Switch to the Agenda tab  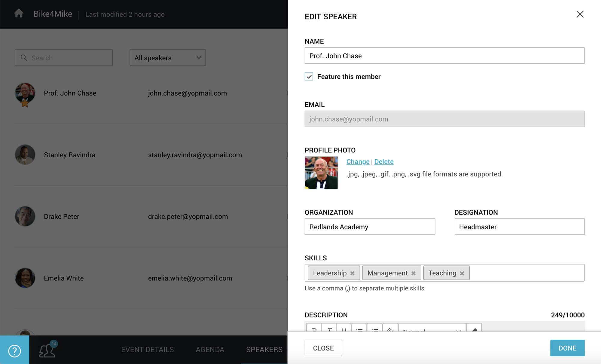pyautogui.click(x=210, y=350)
